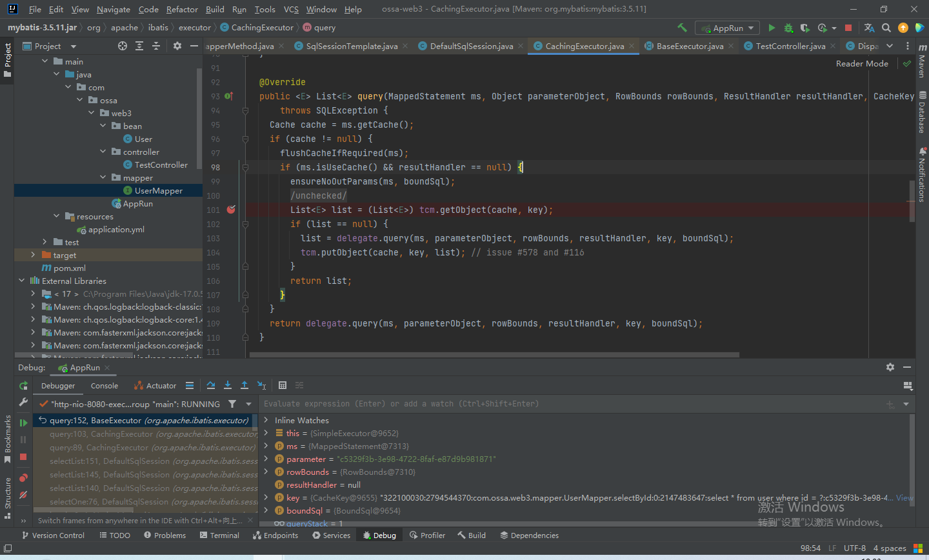
Task: Open the Refactor menu
Action: 182,9
